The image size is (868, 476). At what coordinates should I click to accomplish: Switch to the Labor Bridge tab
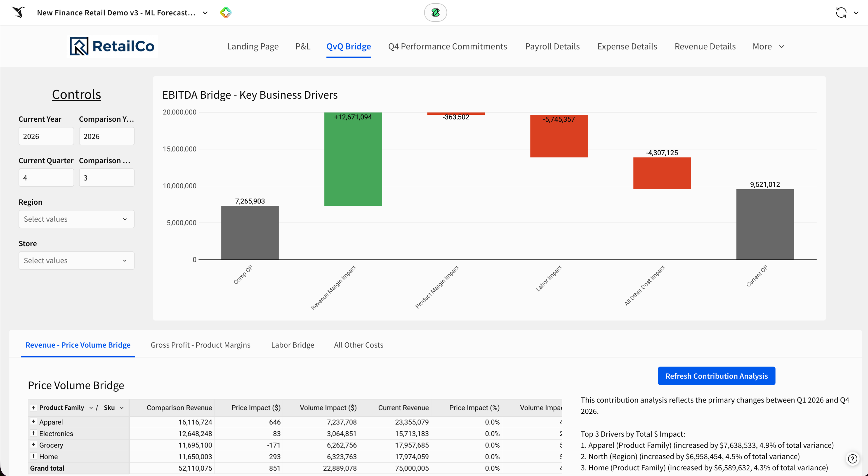(x=292, y=345)
